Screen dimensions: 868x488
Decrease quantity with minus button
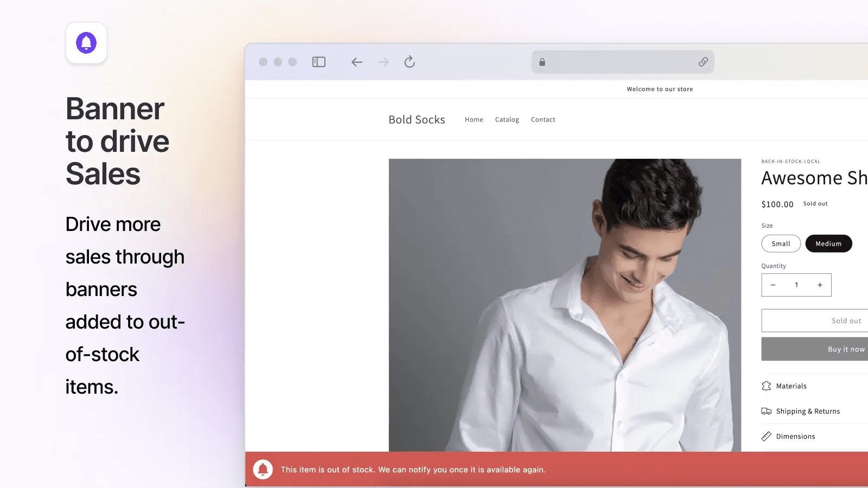773,285
